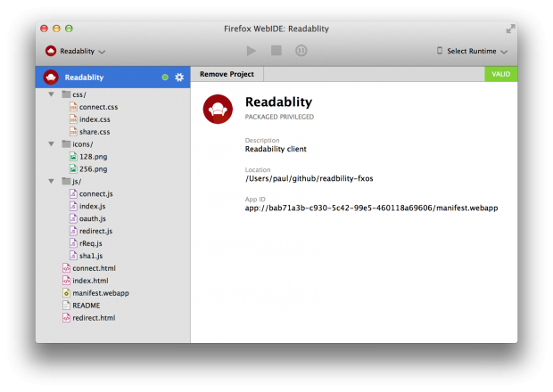Click the sofa icon next to Readablity dropdown
This screenshot has width=553, height=392.
(51, 51)
